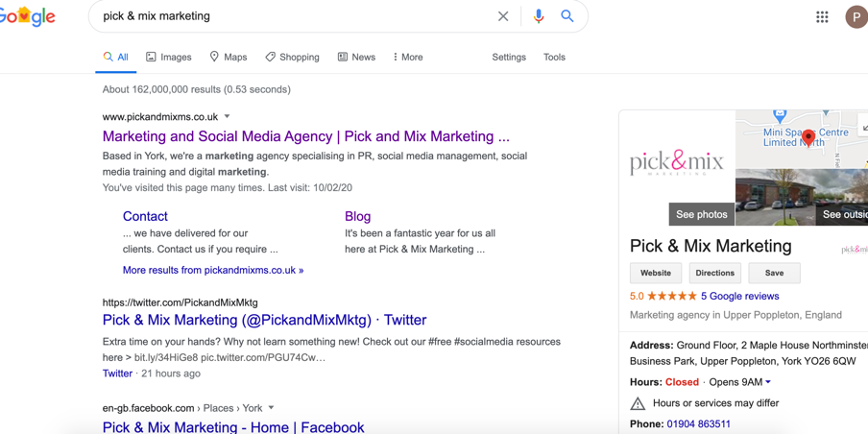Viewport: 868px width, 434px height.
Task: Open the Google apps grid icon
Action: click(x=822, y=16)
